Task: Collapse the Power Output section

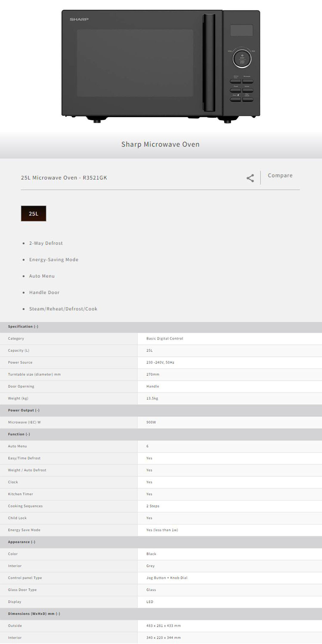Action: [24, 410]
